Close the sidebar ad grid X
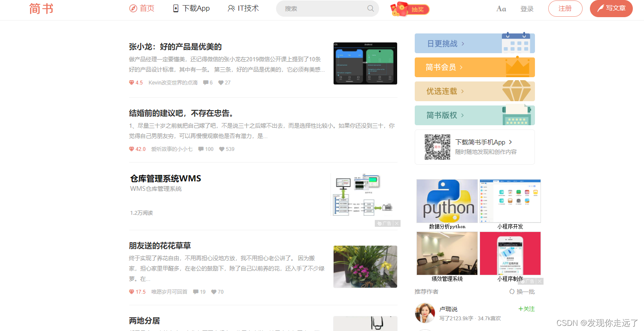The image size is (644, 331). [540, 281]
